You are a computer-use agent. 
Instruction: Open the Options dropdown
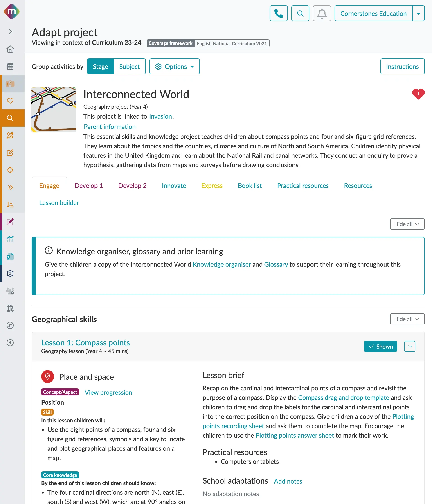tap(174, 66)
